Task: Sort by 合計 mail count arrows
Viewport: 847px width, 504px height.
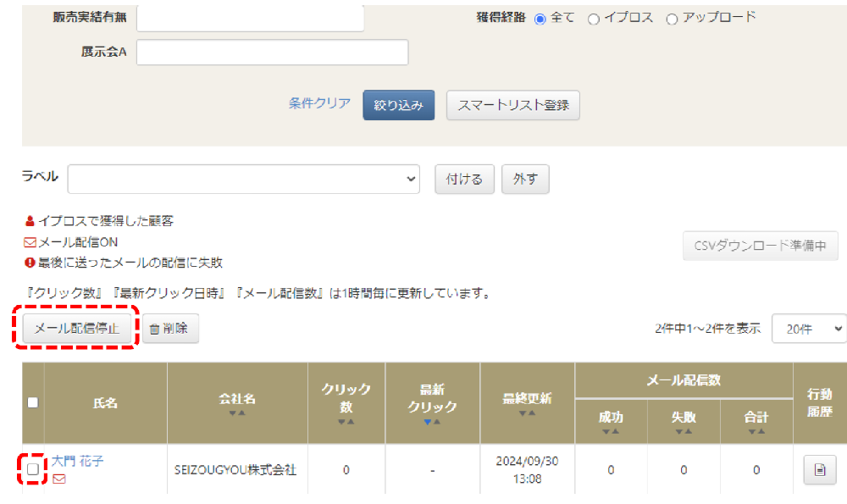Action: point(756,431)
